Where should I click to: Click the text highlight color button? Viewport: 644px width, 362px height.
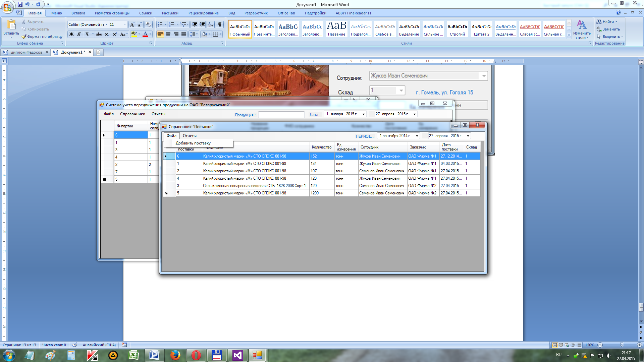click(x=134, y=34)
